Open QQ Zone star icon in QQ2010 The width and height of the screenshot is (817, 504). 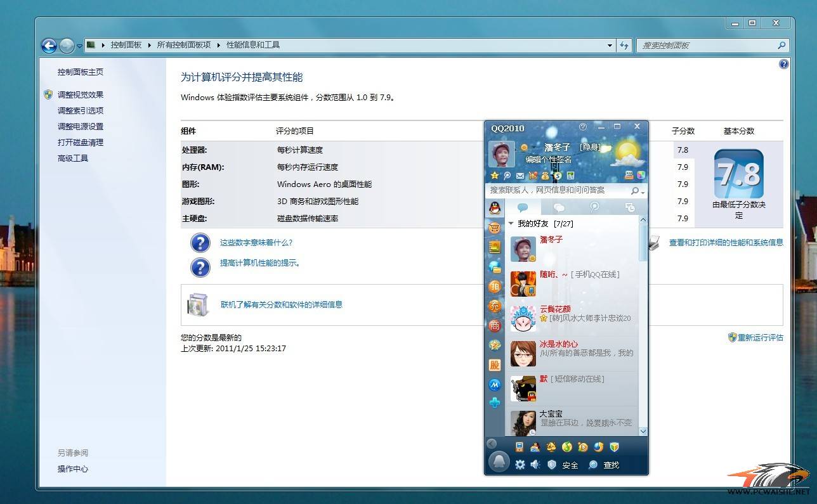(495, 176)
